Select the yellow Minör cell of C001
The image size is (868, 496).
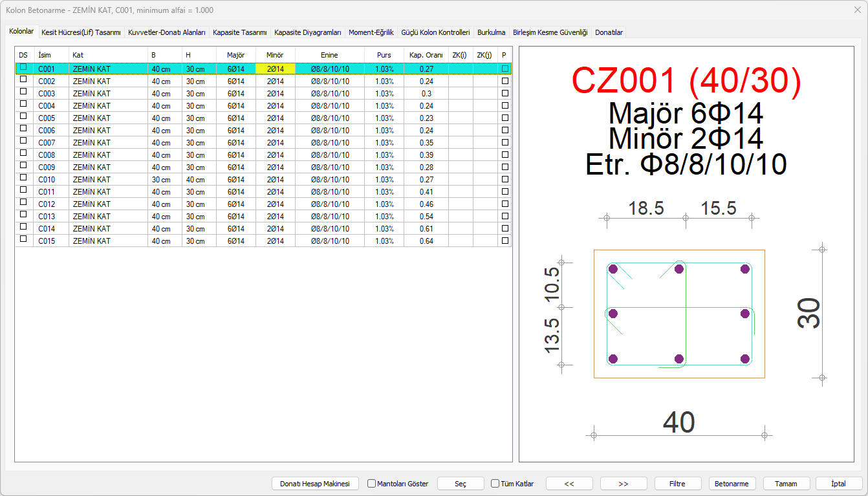click(x=275, y=69)
